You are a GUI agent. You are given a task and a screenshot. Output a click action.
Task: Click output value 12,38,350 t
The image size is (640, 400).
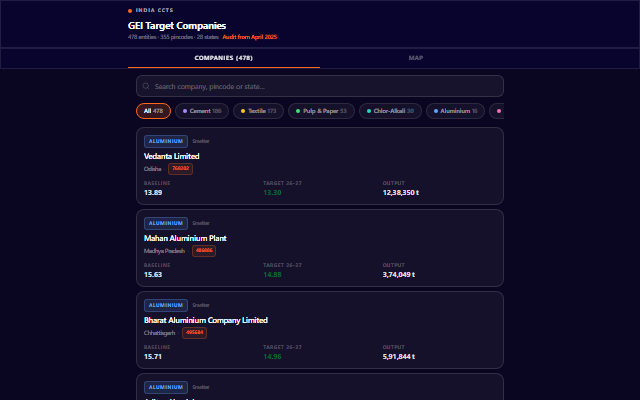coord(400,193)
